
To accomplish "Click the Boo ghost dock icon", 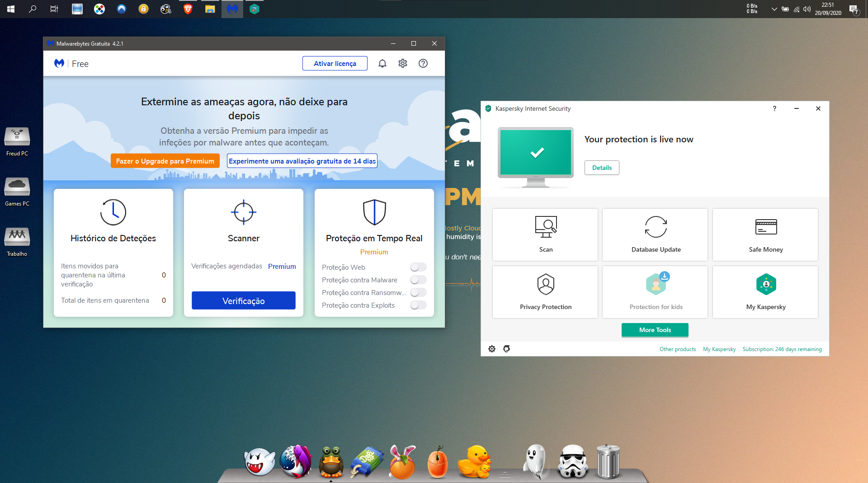I will pos(259,462).
